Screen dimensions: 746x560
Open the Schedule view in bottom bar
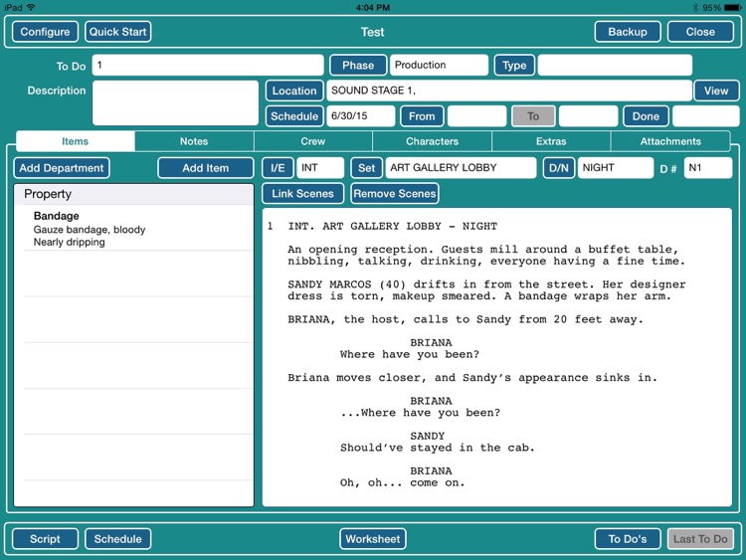pyautogui.click(x=117, y=539)
